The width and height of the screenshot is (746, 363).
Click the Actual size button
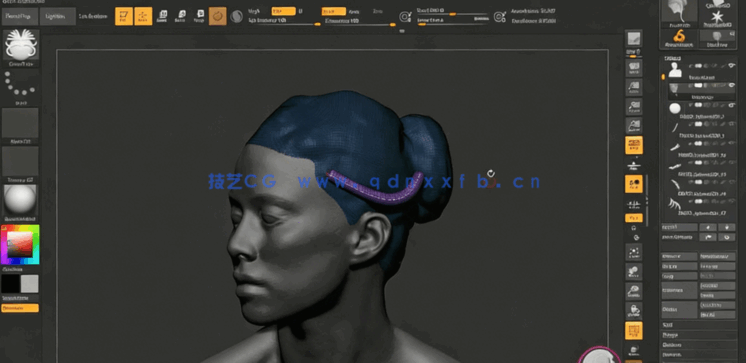[x=634, y=106]
